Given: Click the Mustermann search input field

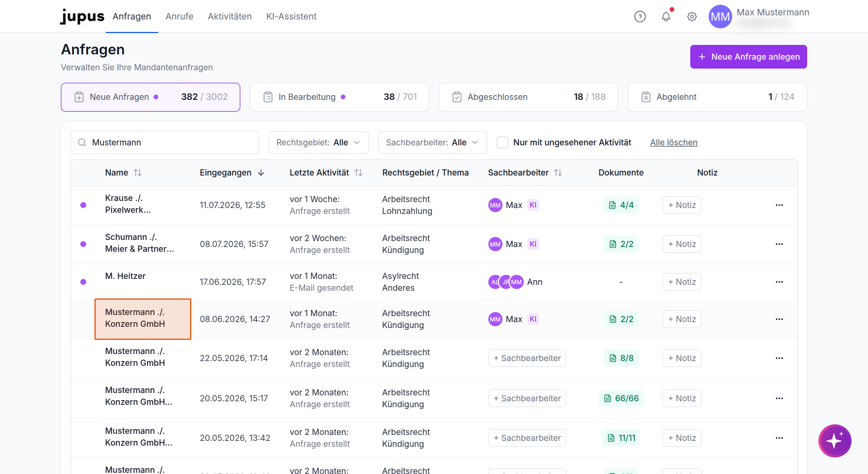Looking at the screenshot, I should [x=165, y=142].
